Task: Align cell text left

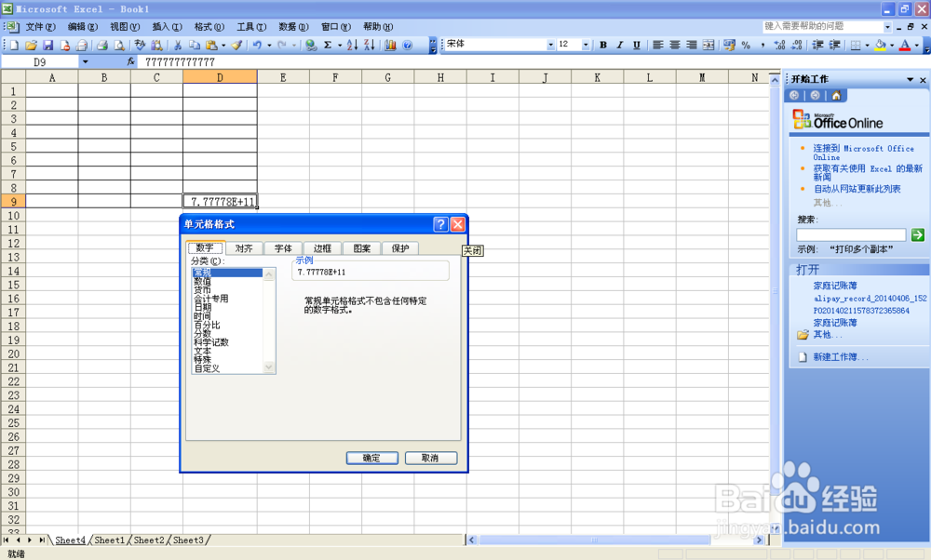Action: point(658,45)
